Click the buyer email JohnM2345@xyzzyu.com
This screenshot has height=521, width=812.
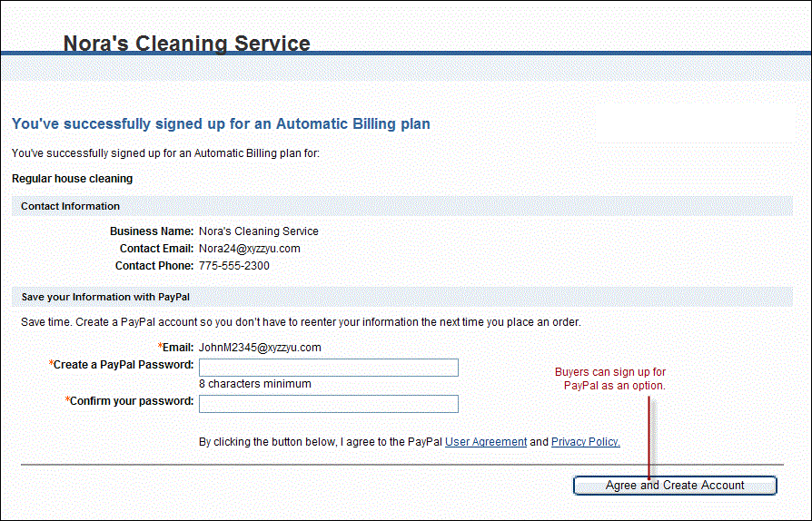point(260,348)
